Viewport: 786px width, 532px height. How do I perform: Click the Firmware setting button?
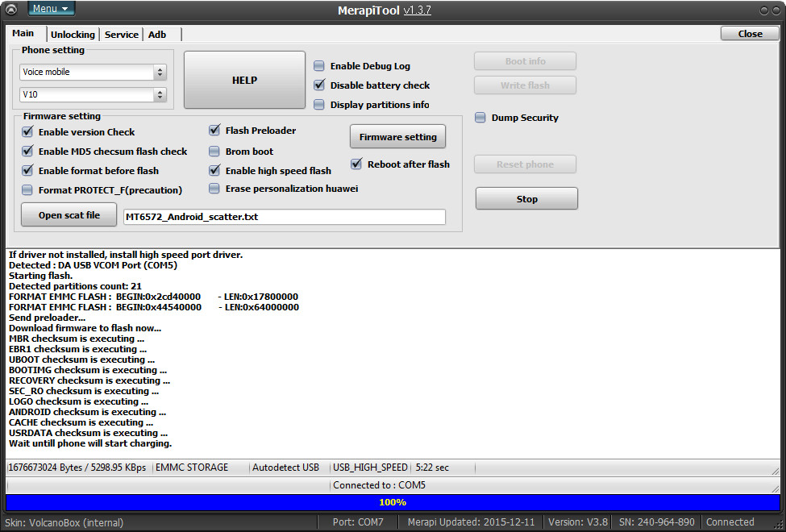[397, 137]
